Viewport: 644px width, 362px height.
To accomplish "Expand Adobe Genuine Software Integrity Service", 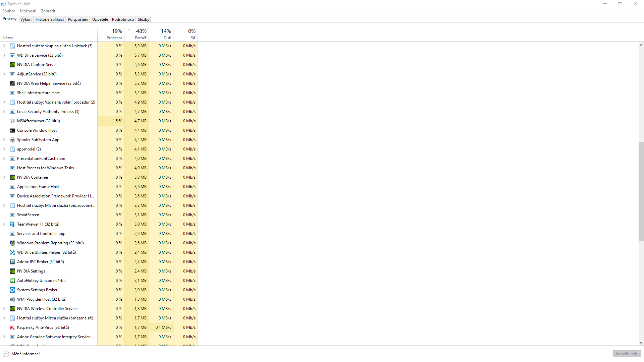I will point(4,337).
